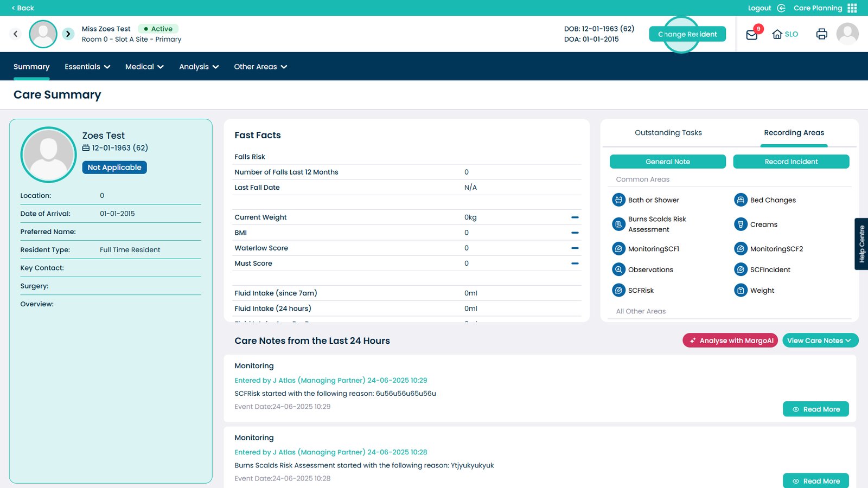The height and width of the screenshot is (488, 868).
Task: Open the Help Centre side tab
Action: coord(861,244)
